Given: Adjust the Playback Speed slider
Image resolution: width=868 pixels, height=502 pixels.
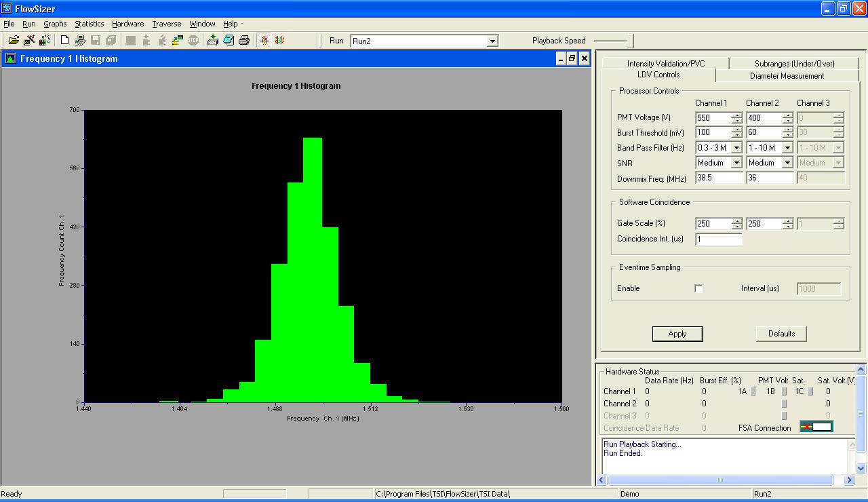Looking at the screenshot, I should (629, 41).
